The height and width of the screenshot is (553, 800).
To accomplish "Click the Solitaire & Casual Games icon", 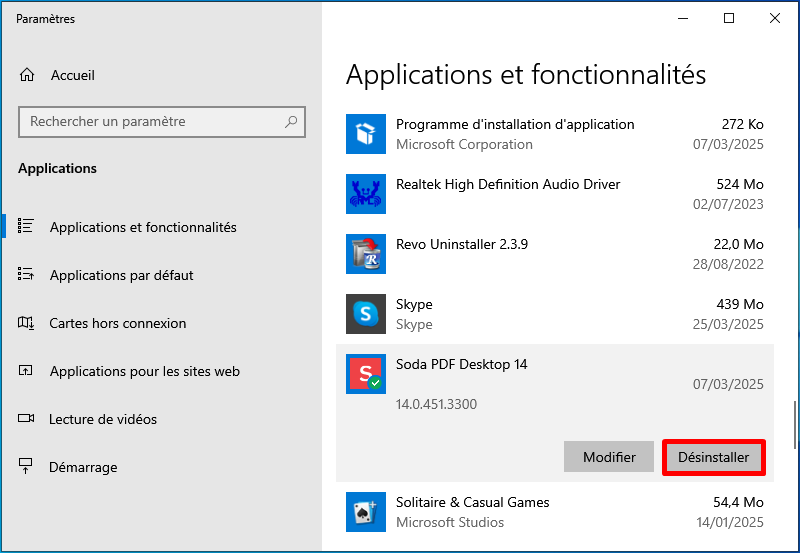I will [365, 512].
